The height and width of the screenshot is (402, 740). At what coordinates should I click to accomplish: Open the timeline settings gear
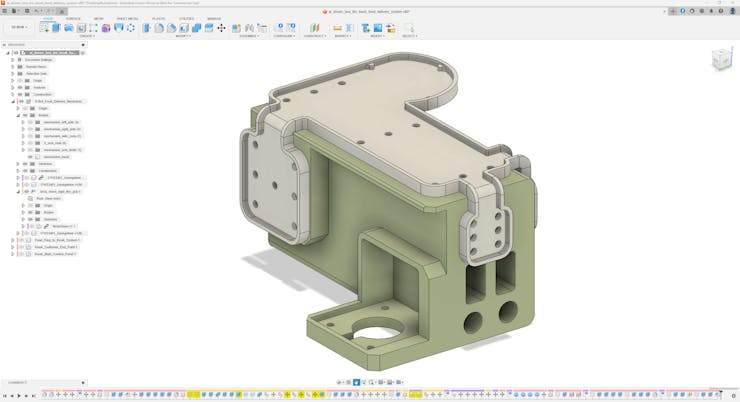pyautogui.click(x=733, y=395)
